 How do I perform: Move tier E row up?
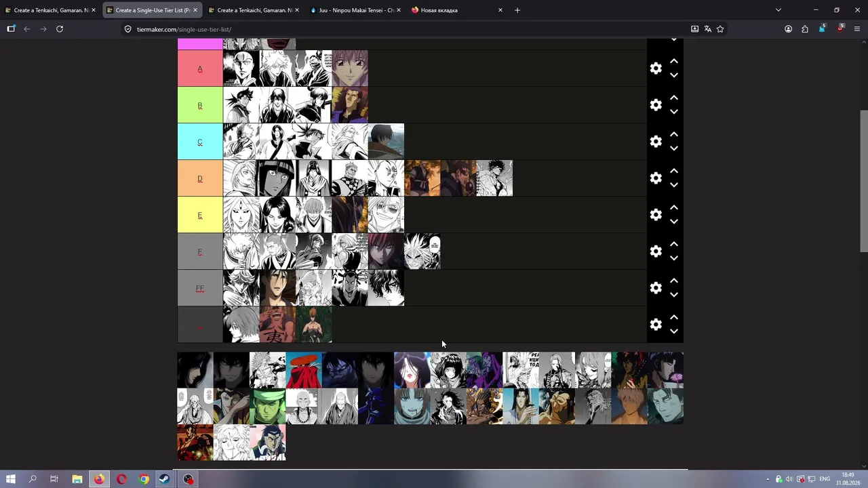[x=674, y=207]
